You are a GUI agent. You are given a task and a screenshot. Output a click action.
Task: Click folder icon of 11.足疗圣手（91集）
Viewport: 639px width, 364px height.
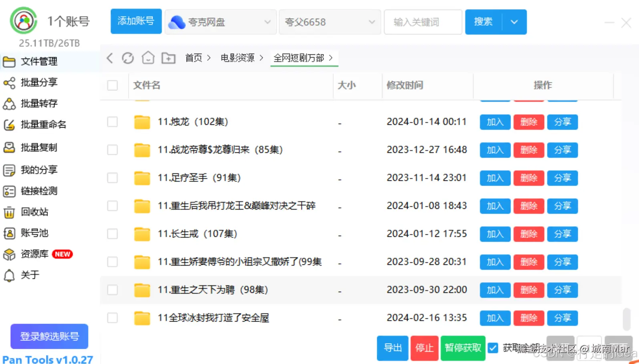point(142,178)
